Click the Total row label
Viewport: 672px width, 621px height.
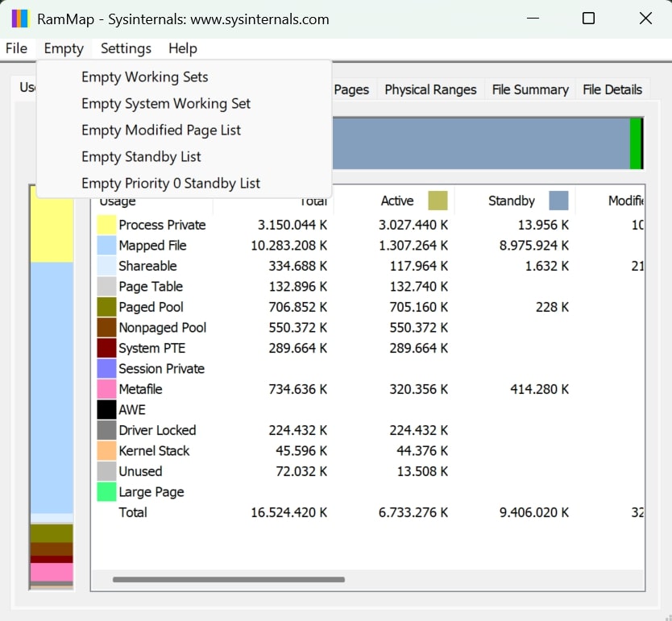click(133, 512)
